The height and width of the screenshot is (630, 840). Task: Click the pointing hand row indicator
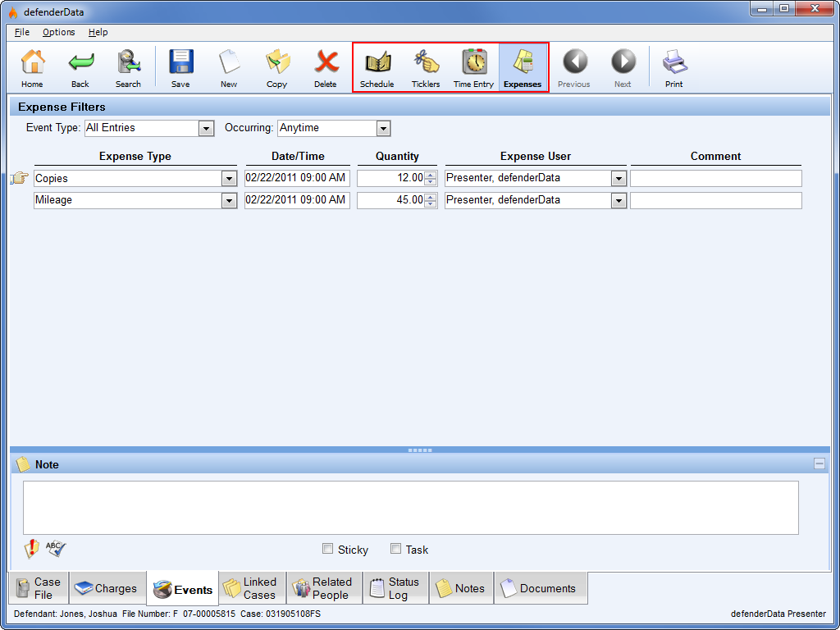click(x=20, y=178)
